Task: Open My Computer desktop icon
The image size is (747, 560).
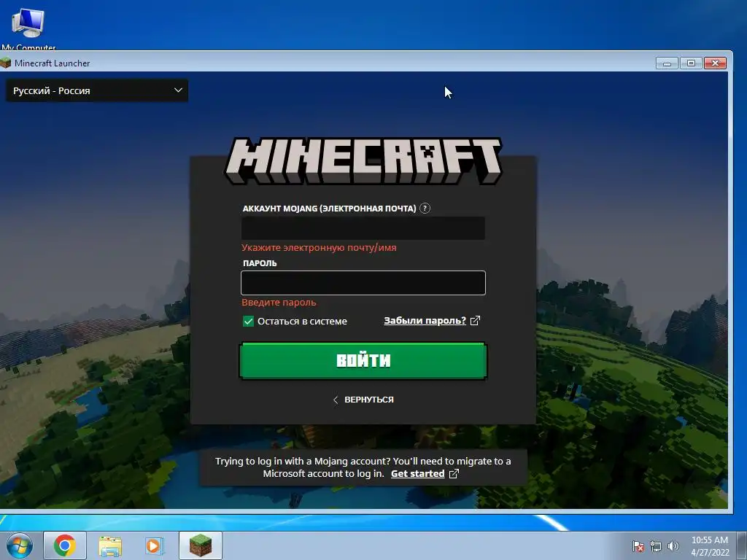Action: (28, 27)
